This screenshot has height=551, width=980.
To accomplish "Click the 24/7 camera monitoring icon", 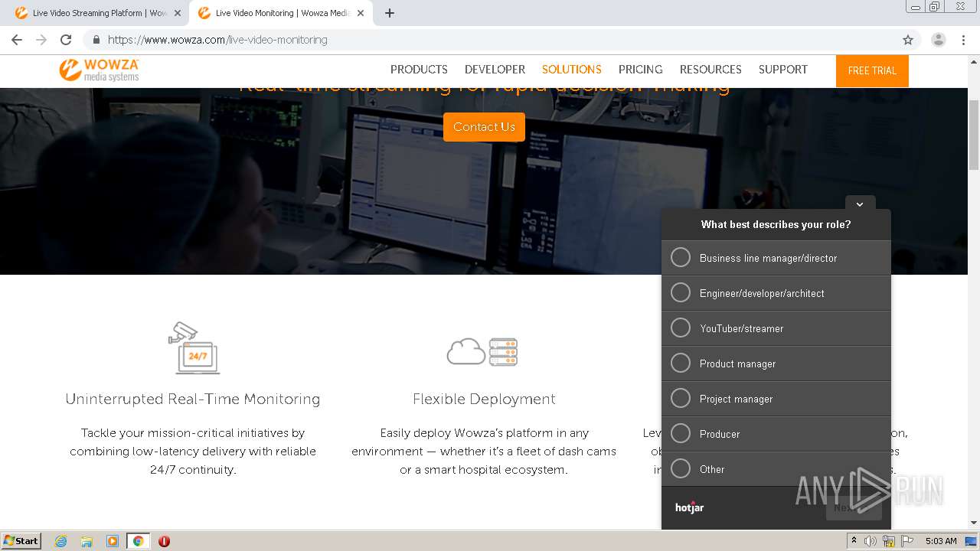I will click(x=193, y=348).
